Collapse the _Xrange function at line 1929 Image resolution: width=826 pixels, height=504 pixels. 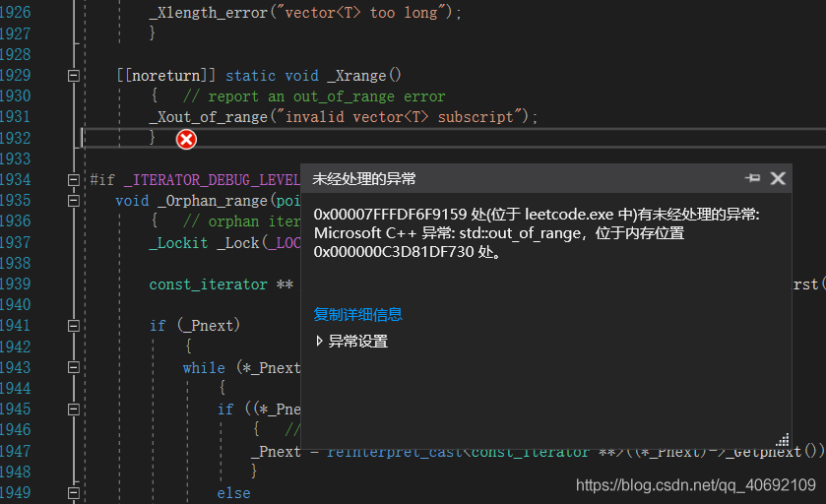74,76
